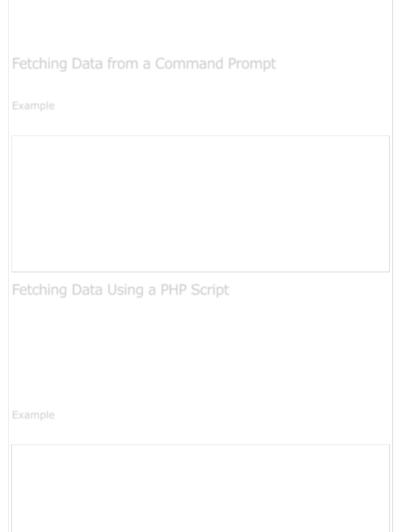Select the word 'Command' in the first heading

point(189,64)
